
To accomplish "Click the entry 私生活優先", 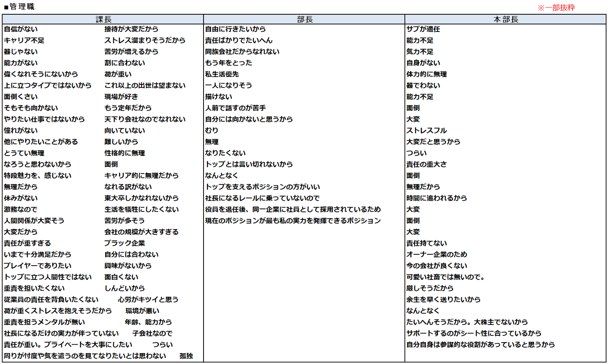I will (222, 74).
